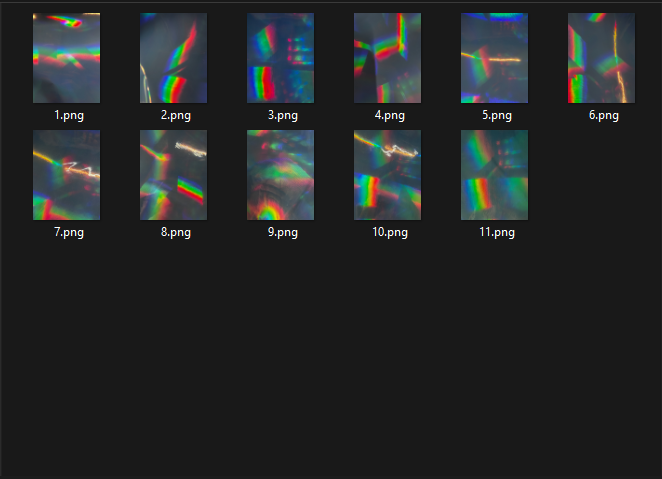Click the file name label "5.png"
662x479 pixels.
[x=497, y=115]
